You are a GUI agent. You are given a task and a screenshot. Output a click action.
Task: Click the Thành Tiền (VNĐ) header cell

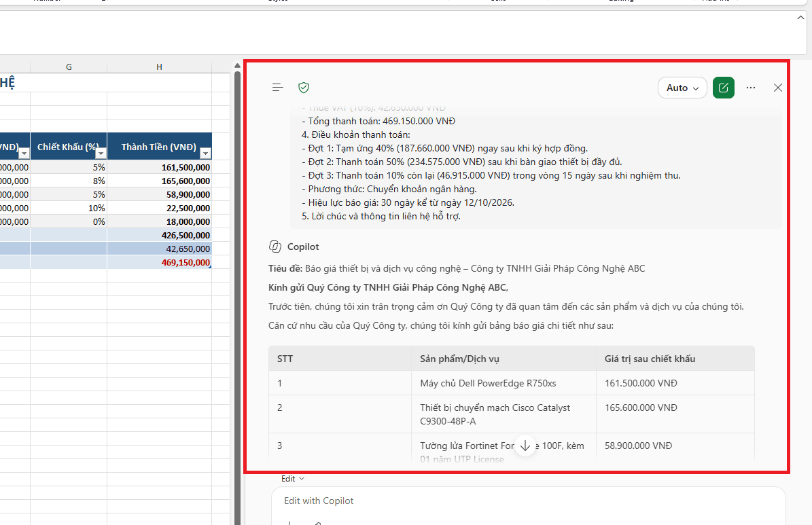click(x=160, y=147)
